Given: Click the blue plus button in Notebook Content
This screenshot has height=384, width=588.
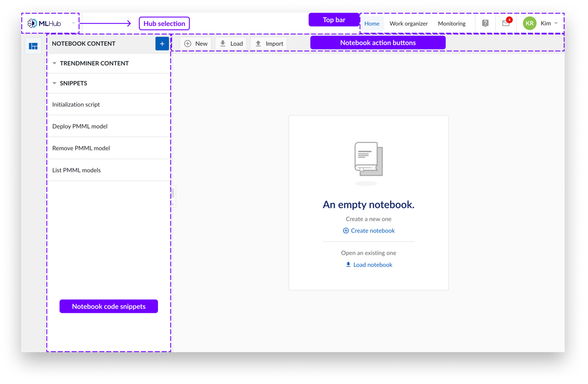Looking at the screenshot, I should (162, 44).
